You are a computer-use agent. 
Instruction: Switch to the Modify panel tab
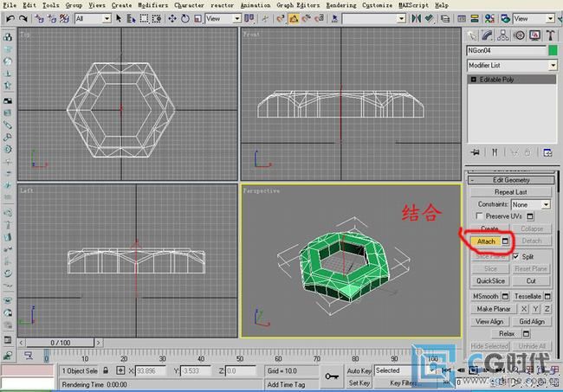click(x=488, y=35)
